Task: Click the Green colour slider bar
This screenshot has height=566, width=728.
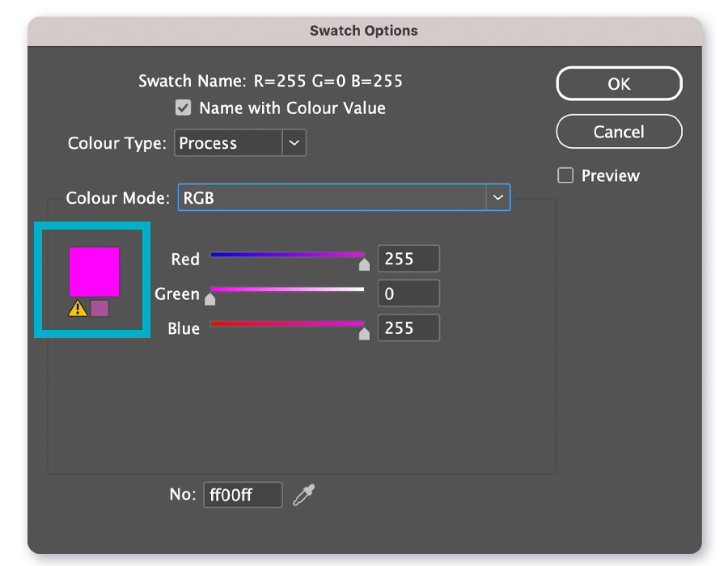Action: click(287, 288)
